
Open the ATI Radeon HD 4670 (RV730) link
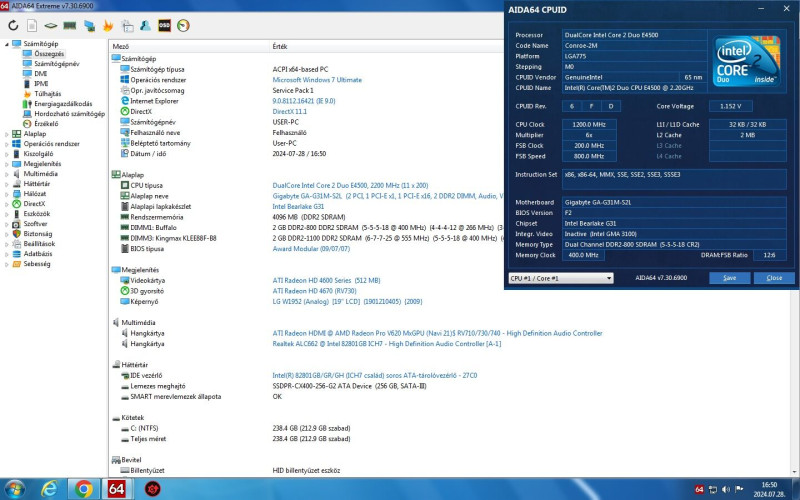[x=314, y=291]
